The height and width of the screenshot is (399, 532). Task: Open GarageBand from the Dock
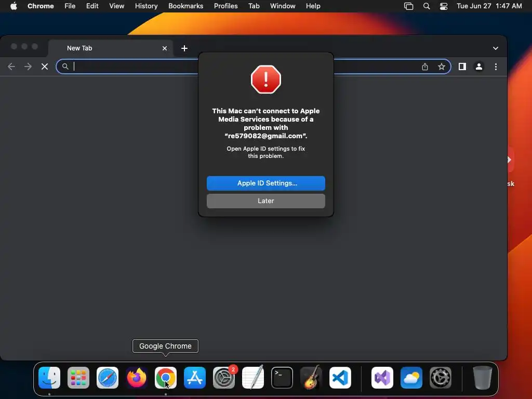(x=311, y=378)
